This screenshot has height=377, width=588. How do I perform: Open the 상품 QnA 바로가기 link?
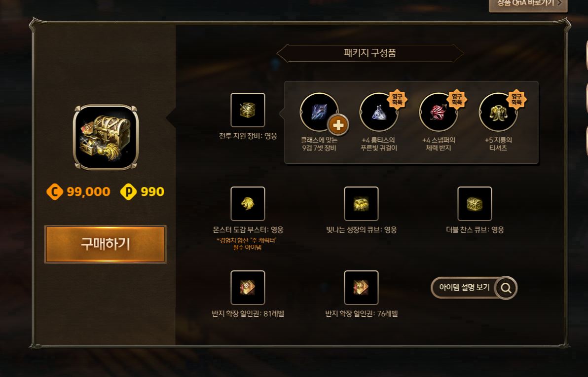tap(528, 4)
